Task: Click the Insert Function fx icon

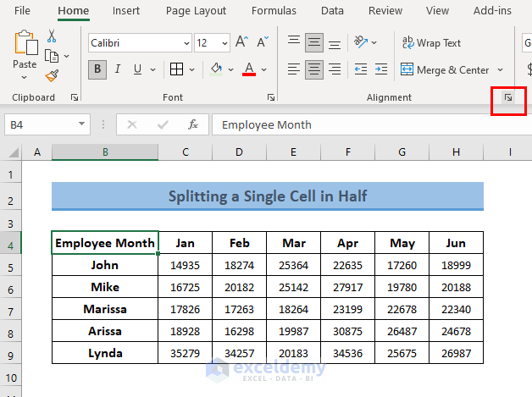Action: point(193,124)
